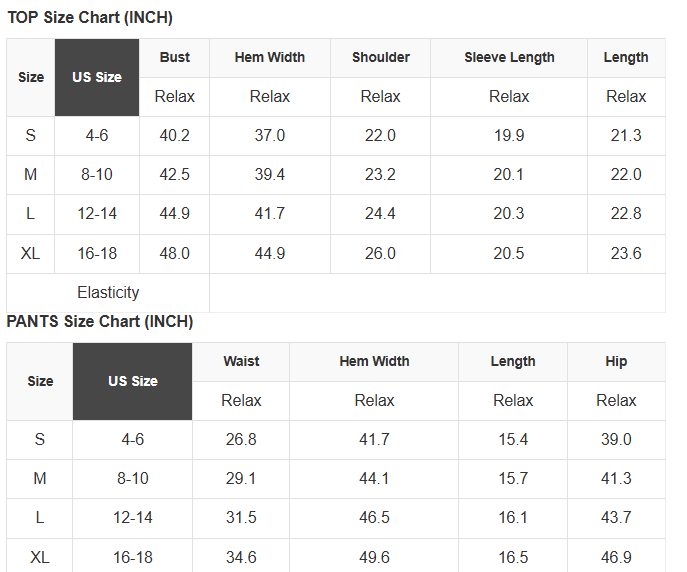Click the US Size header in PANTS chart
This screenshot has width=687, height=572.
click(x=132, y=381)
